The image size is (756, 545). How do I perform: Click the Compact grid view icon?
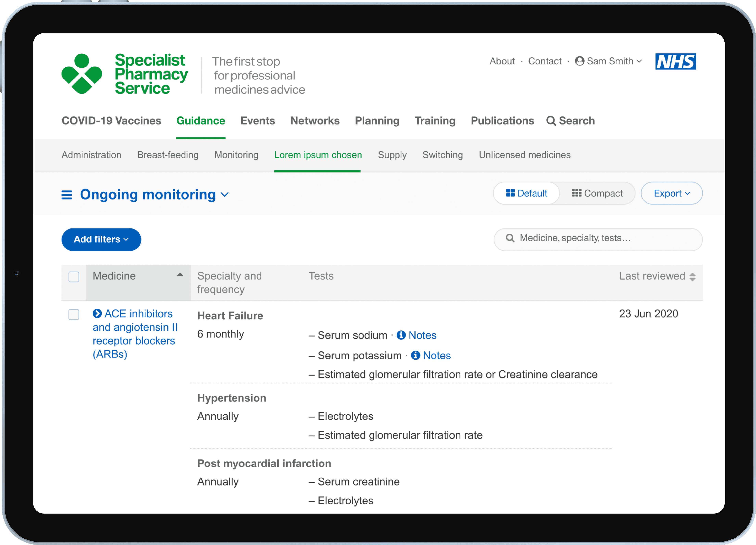(x=576, y=193)
